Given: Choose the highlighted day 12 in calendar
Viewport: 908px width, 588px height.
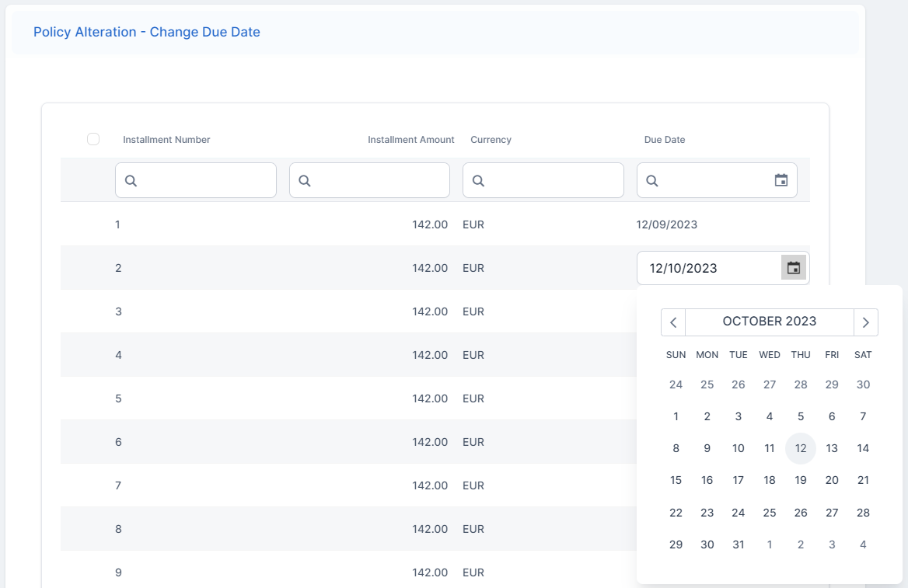Looking at the screenshot, I should [x=800, y=448].
